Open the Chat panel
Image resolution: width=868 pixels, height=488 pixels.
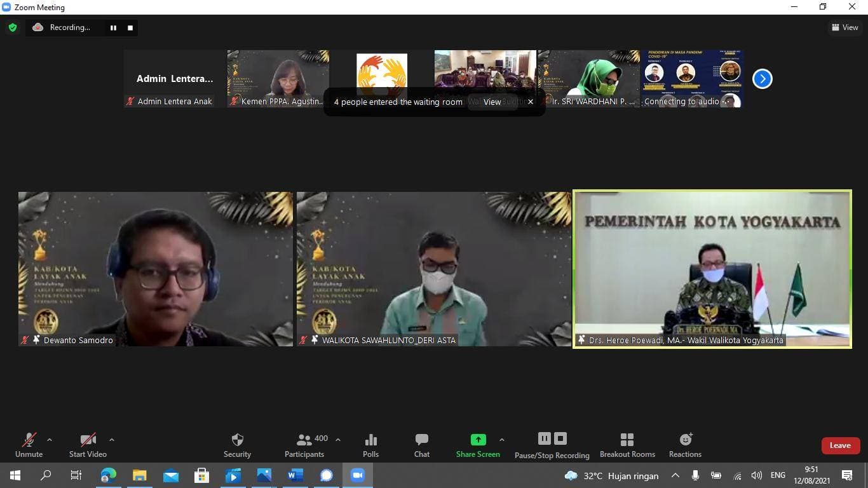click(x=422, y=445)
